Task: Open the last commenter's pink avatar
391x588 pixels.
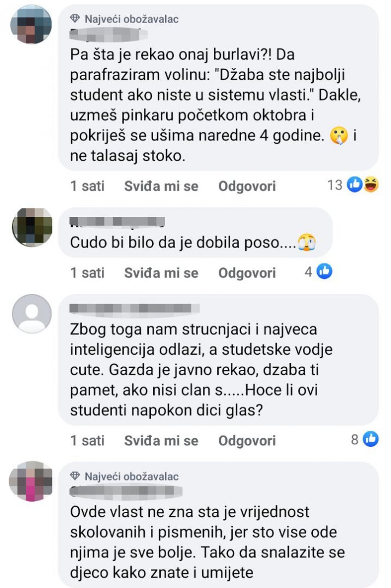Action: tap(31, 481)
